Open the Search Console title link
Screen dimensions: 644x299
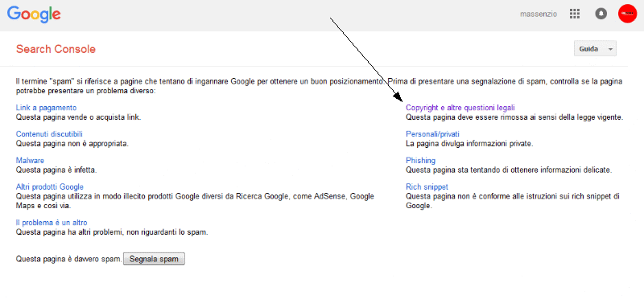[56, 50]
